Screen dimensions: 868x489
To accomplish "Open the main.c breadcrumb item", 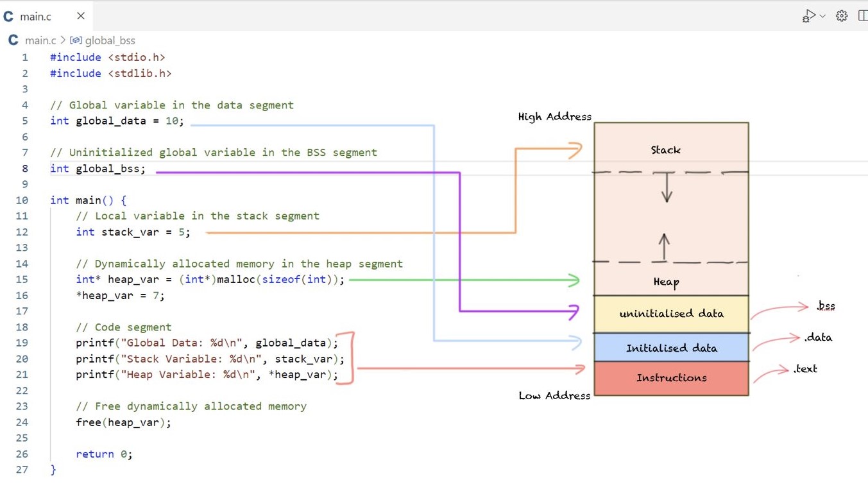I will [40, 40].
